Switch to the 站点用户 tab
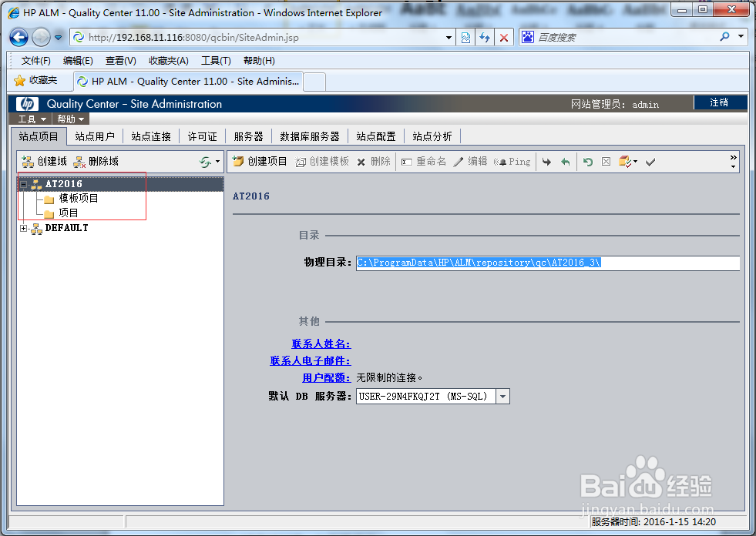Image resolution: width=756 pixels, height=536 pixels. pos(95,136)
